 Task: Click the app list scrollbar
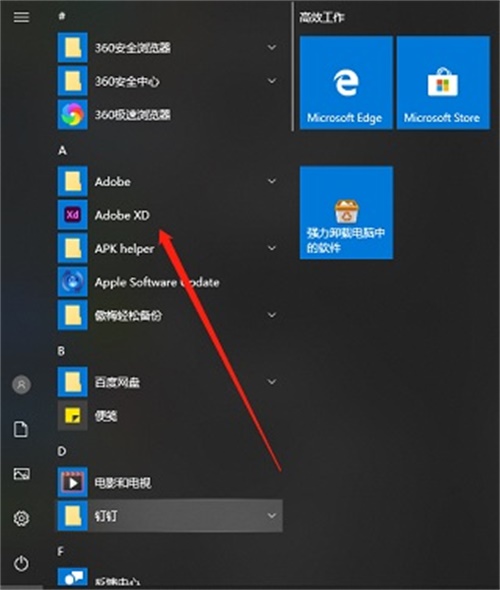292,67
